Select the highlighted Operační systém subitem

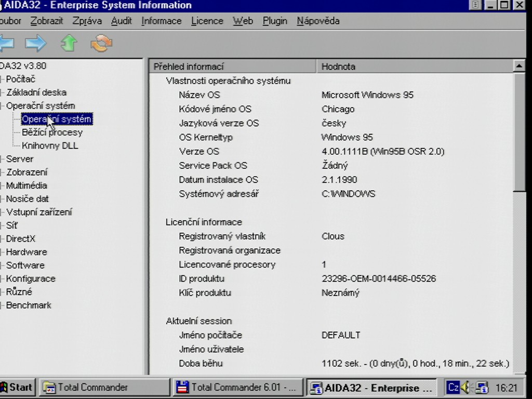coord(57,119)
